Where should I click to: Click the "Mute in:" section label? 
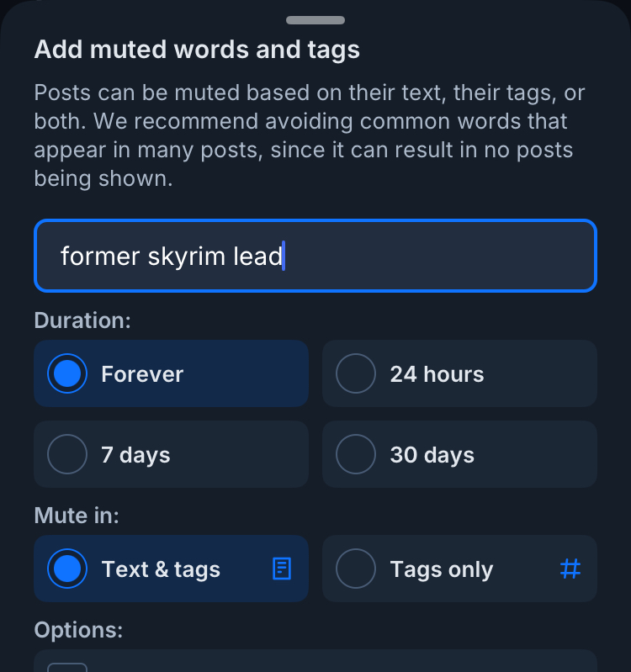(77, 516)
